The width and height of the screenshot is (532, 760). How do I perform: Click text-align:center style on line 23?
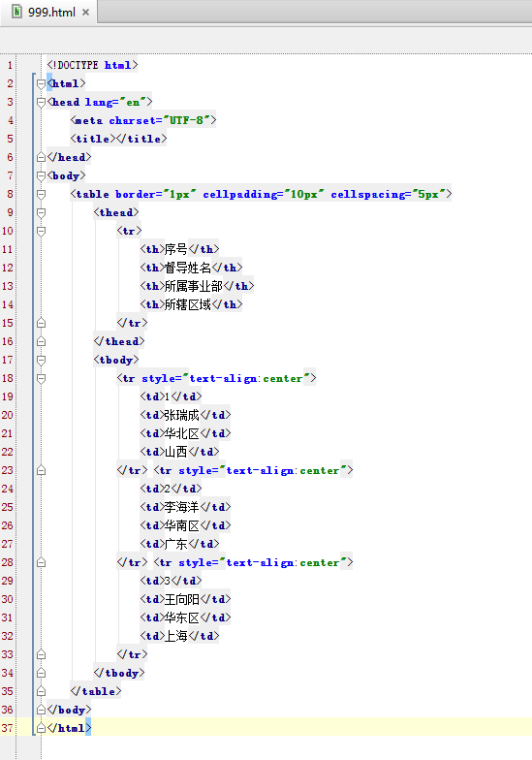pos(283,471)
